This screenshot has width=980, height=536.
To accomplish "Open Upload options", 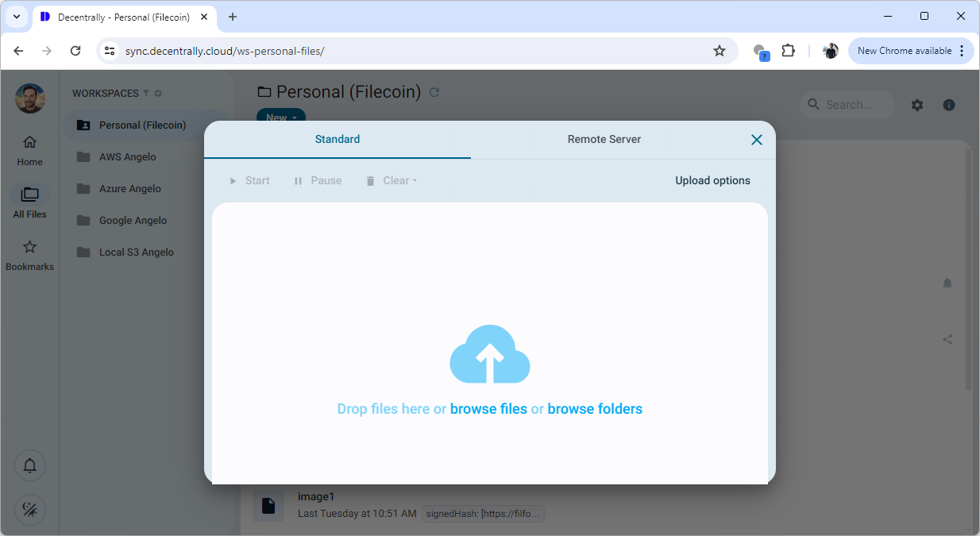I will [712, 181].
